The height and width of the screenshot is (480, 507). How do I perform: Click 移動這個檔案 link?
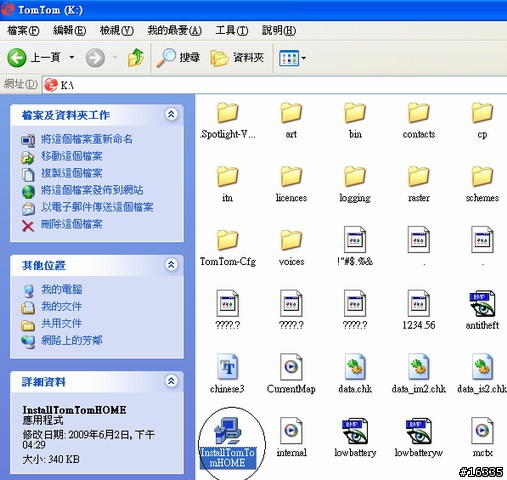(x=71, y=156)
